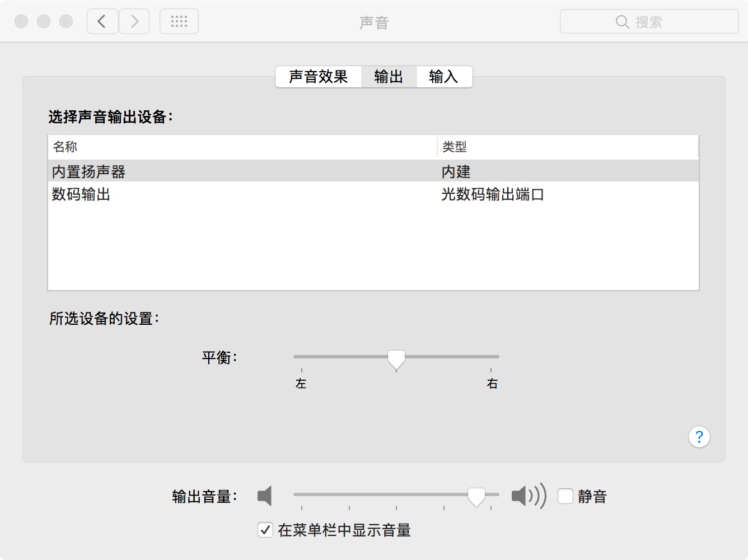
Task: Uncheck 在菜单栏中显示音量 checkbox
Action: (x=265, y=530)
